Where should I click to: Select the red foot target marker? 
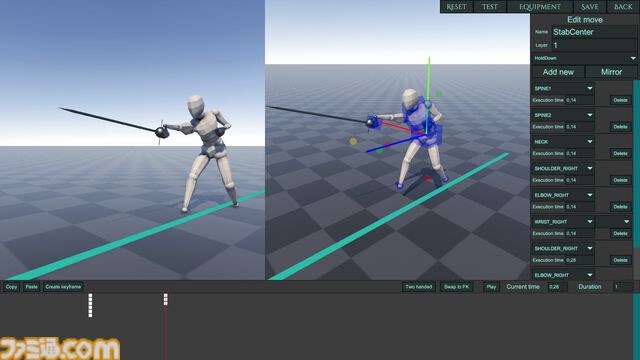pyautogui.click(x=427, y=178)
